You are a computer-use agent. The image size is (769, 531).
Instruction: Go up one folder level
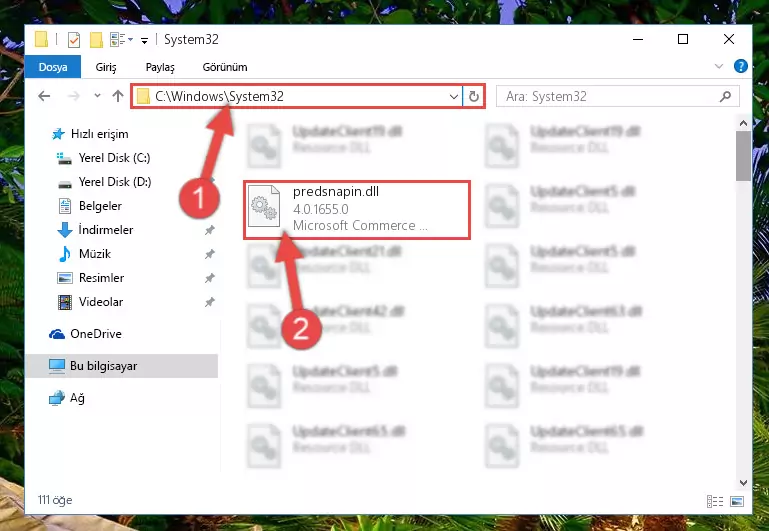[x=118, y=96]
